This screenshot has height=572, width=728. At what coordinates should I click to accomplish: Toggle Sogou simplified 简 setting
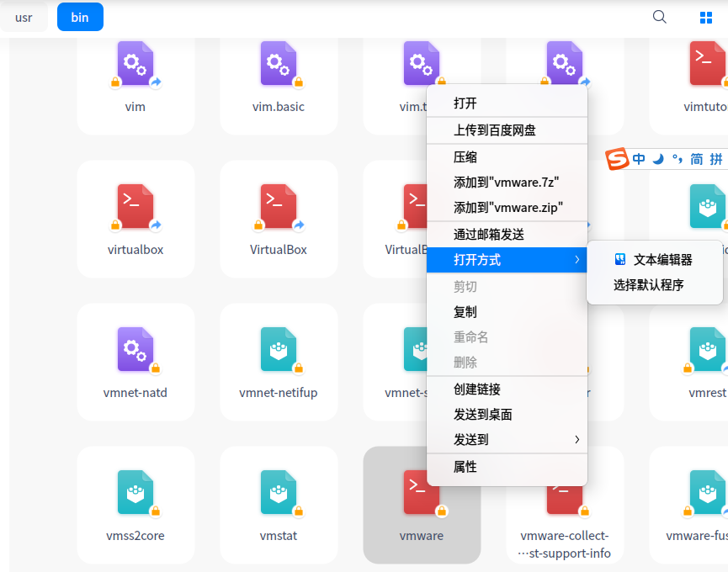click(x=696, y=159)
